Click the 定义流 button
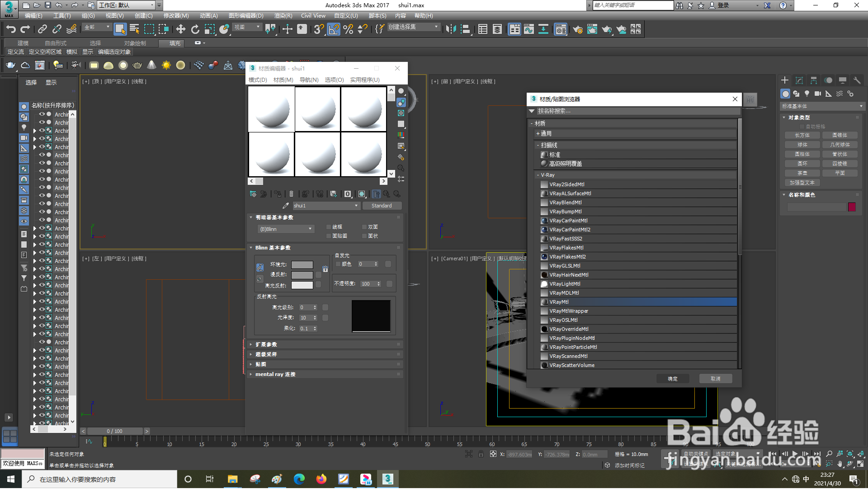 pos(15,52)
